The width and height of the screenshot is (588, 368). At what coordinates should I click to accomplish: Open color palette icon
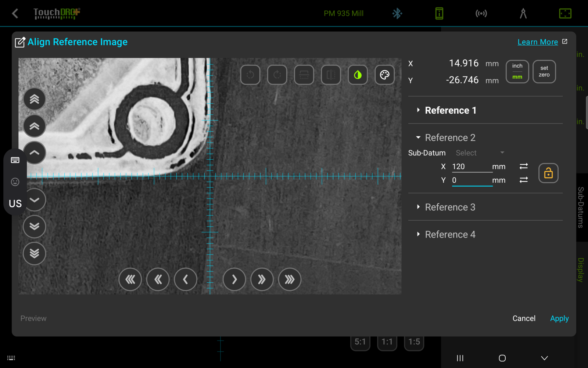pyautogui.click(x=384, y=75)
